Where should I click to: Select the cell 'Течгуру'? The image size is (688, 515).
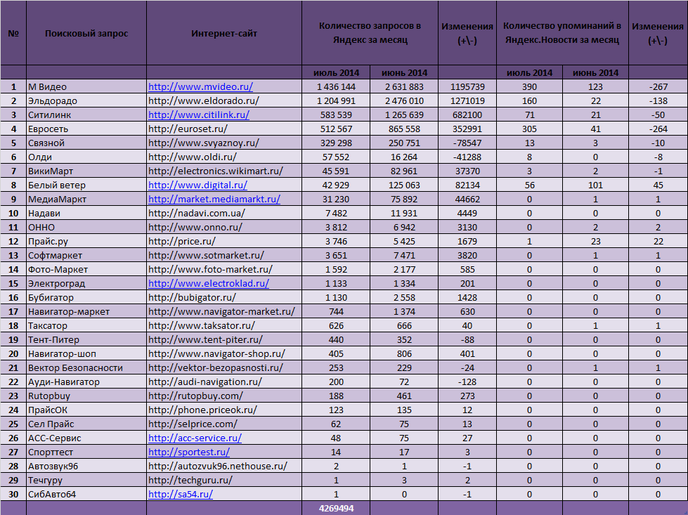[x=86, y=480]
